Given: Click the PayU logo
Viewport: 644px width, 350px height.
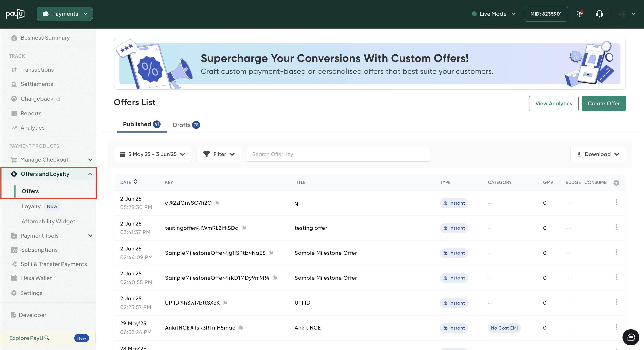Looking at the screenshot, I should coord(15,14).
